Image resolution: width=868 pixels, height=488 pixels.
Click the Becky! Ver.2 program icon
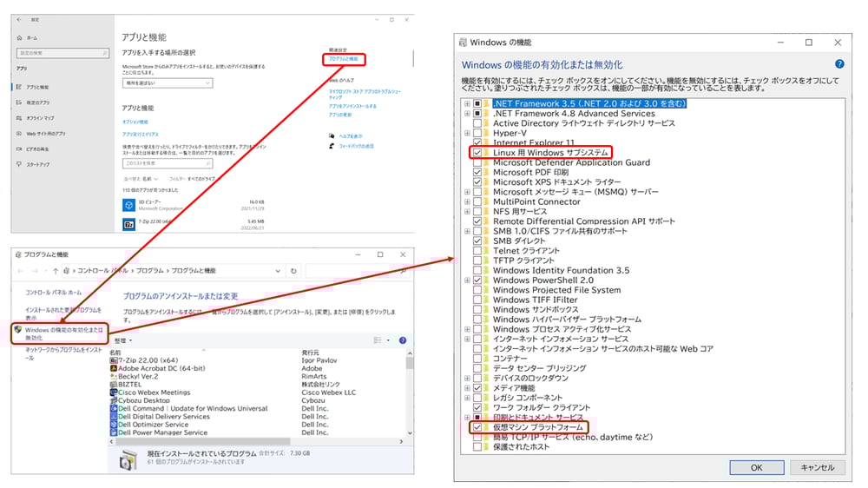114,376
